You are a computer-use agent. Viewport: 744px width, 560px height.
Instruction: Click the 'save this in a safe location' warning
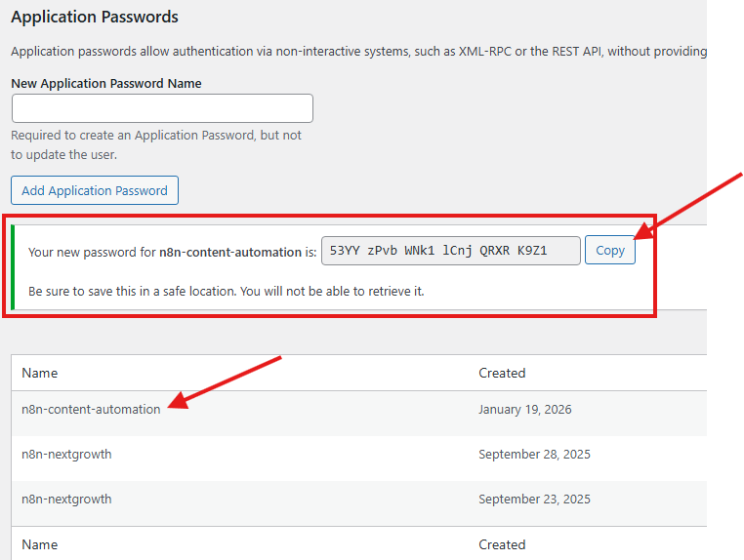click(227, 291)
